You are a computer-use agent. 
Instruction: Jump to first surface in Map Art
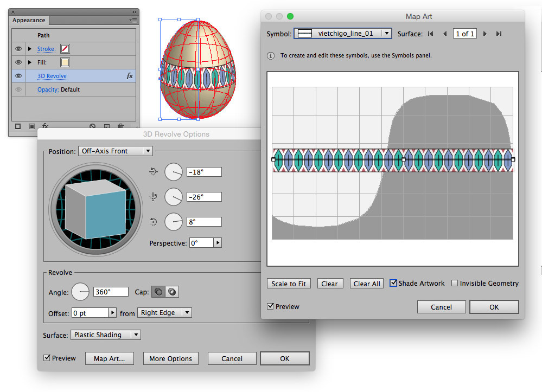430,34
